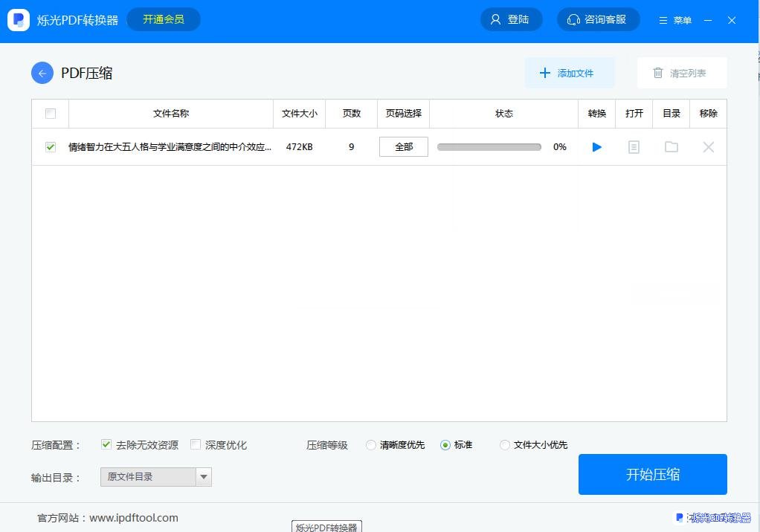Screen dimensions: 760x532
Task: Click the 文件大小 column header
Action: [x=300, y=113]
